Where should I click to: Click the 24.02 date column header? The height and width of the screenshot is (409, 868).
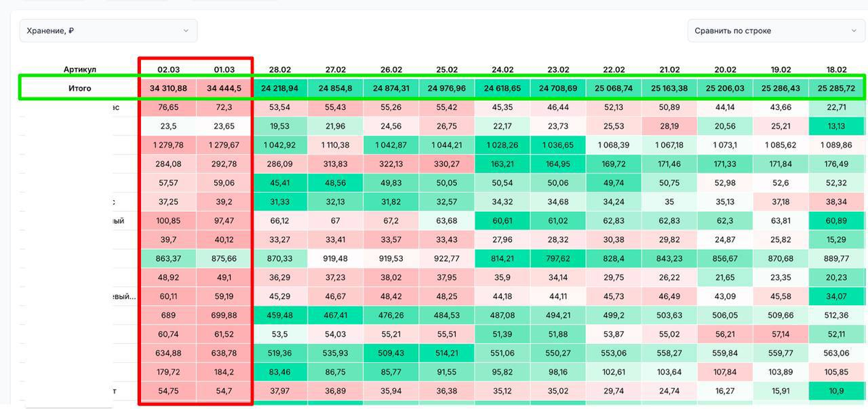pos(503,69)
